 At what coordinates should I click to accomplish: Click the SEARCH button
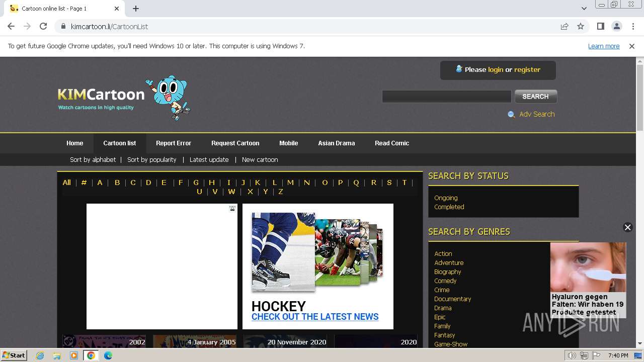pyautogui.click(x=535, y=97)
